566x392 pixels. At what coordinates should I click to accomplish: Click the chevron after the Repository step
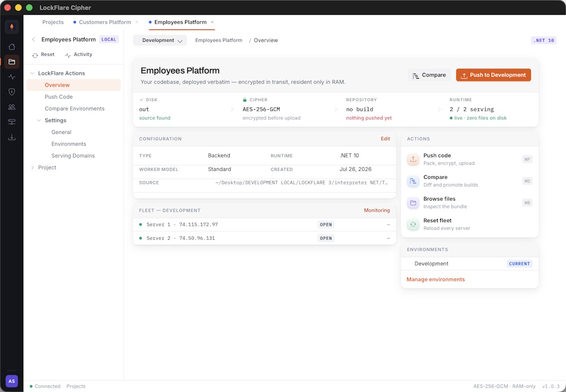coord(439,109)
